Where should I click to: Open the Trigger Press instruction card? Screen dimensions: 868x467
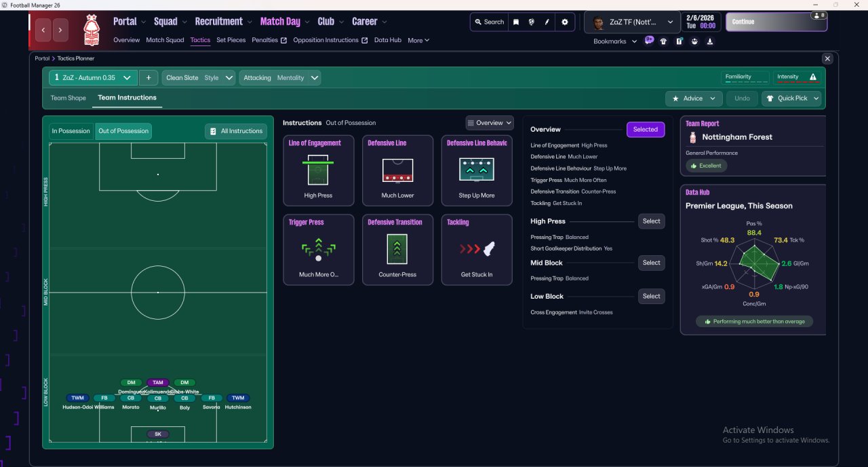[x=319, y=250]
